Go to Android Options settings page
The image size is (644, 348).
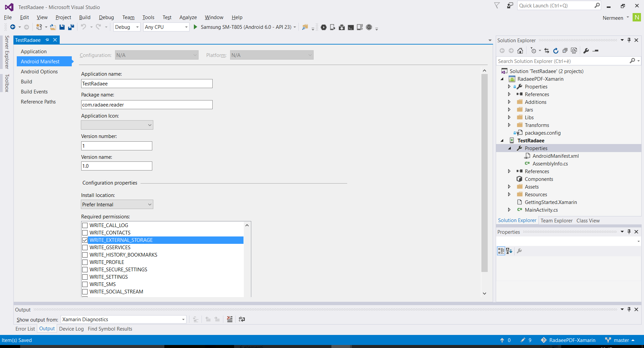[x=39, y=72]
